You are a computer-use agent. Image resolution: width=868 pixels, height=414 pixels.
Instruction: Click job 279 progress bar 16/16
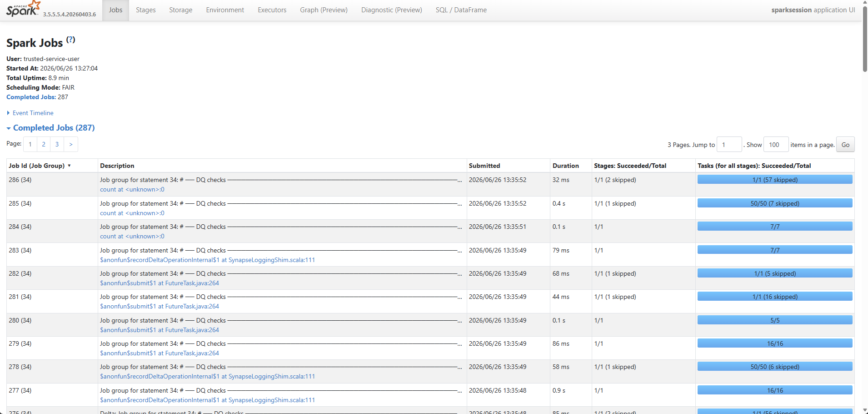tap(775, 343)
